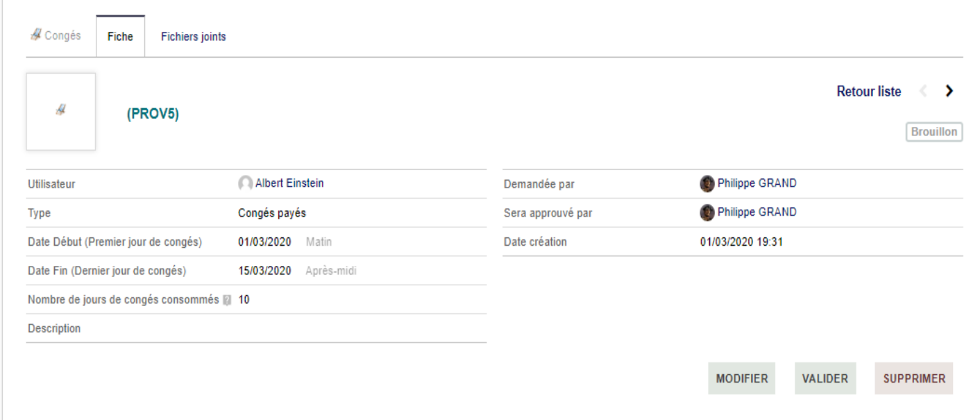Switch to Fichiers joints tab
The height and width of the screenshot is (420, 980).
click(x=193, y=37)
